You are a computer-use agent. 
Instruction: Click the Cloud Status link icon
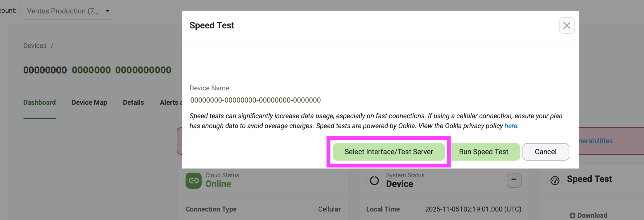(193, 181)
